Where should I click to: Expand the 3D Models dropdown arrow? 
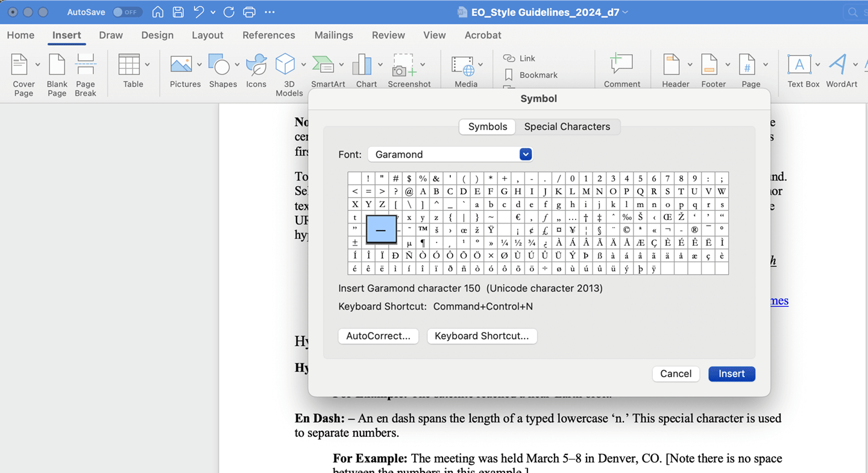pos(303,64)
